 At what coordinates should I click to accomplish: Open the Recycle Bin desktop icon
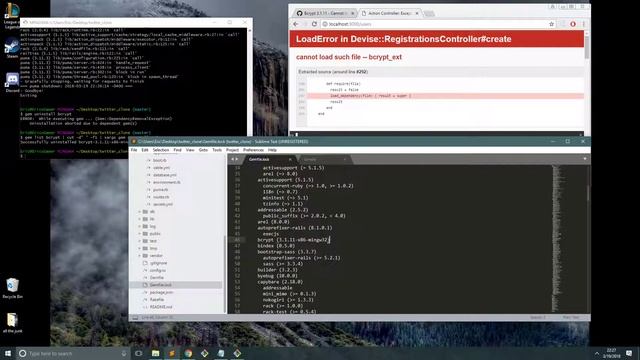tap(12, 288)
